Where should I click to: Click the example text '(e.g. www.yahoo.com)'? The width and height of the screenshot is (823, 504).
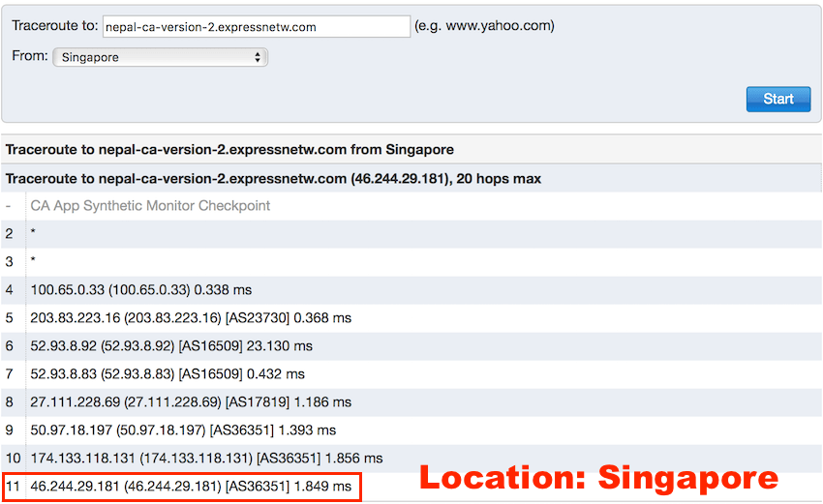(x=484, y=26)
